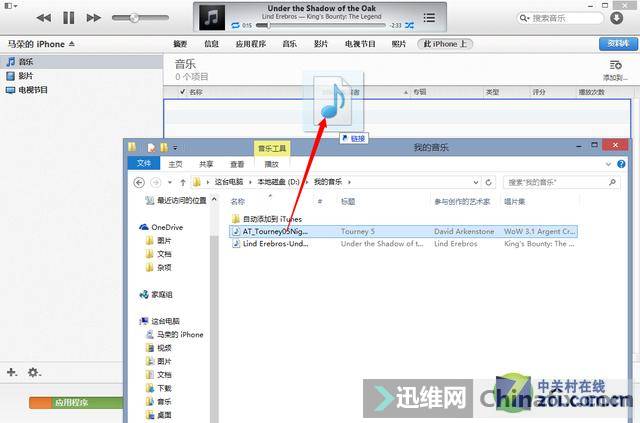The height and width of the screenshot is (423, 640).
Task: Open the 文件 menu in Explorer
Action: pyautogui.click(x=144, y=163)
